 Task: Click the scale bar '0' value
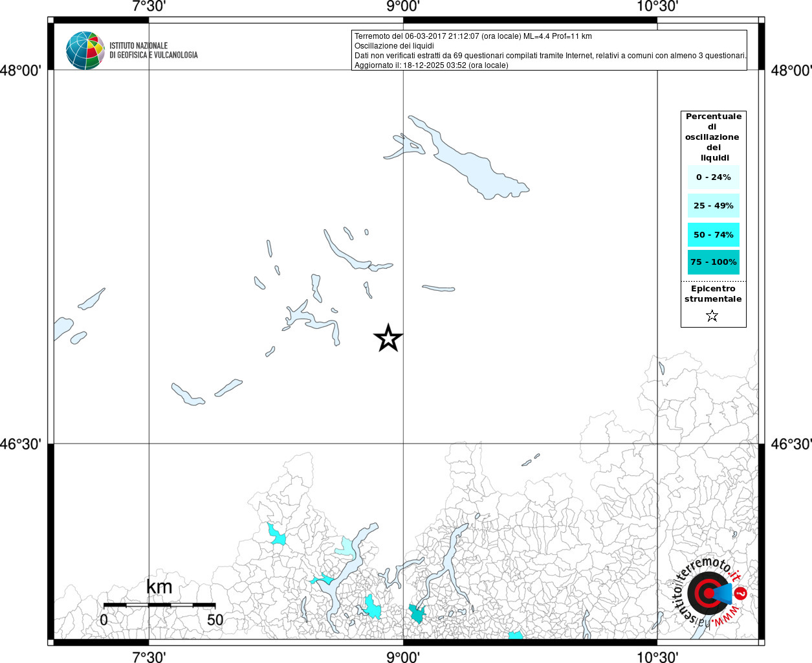pyautogui.click(x=104, y=620)
